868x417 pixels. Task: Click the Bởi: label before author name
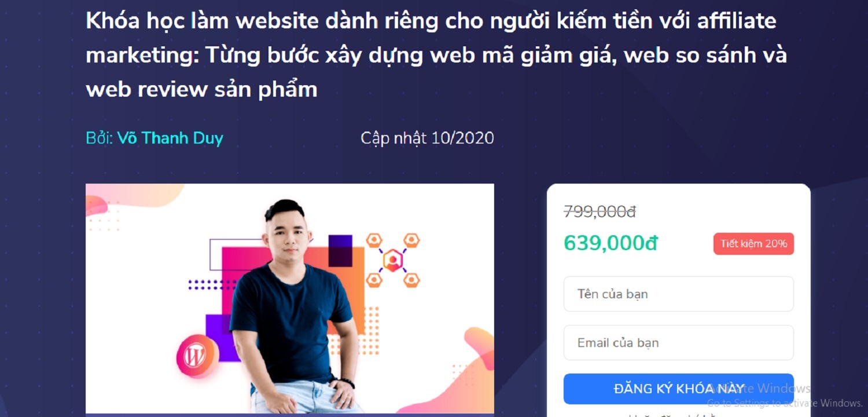point(100,138)
